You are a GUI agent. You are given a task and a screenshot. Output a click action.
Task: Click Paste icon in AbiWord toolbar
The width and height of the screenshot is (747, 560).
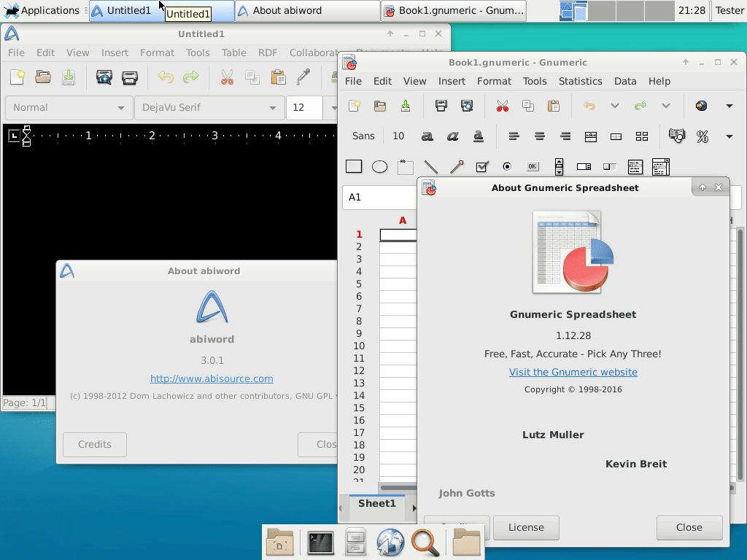pos(278,77)
